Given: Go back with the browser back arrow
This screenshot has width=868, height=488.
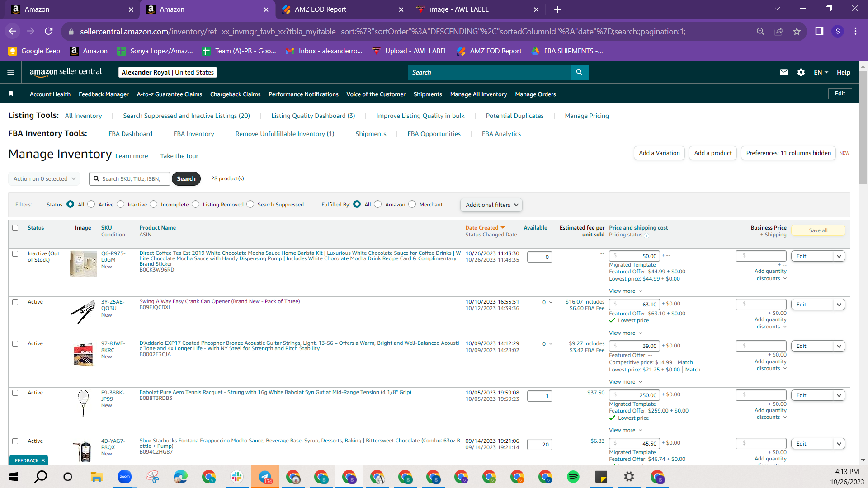Looking at the screenshot, I should tap(13, 31).
